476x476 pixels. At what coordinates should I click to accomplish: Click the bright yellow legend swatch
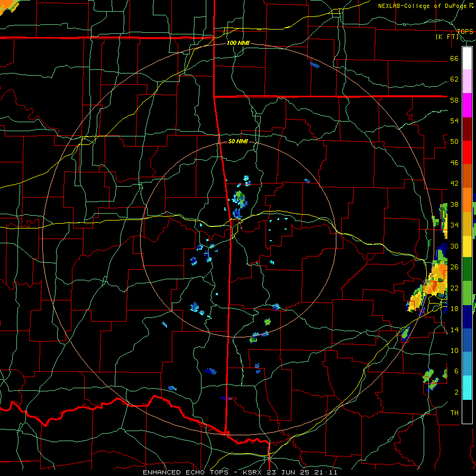coord(467,246)
